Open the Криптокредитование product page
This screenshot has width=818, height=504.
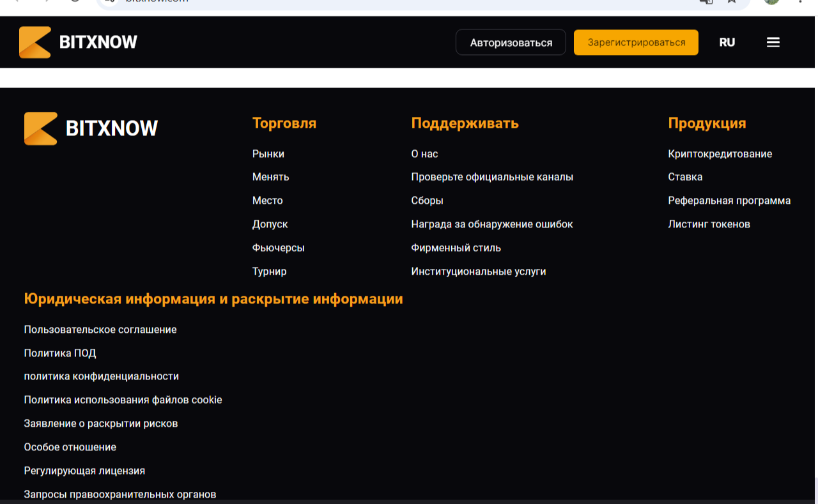coord(719,153)
